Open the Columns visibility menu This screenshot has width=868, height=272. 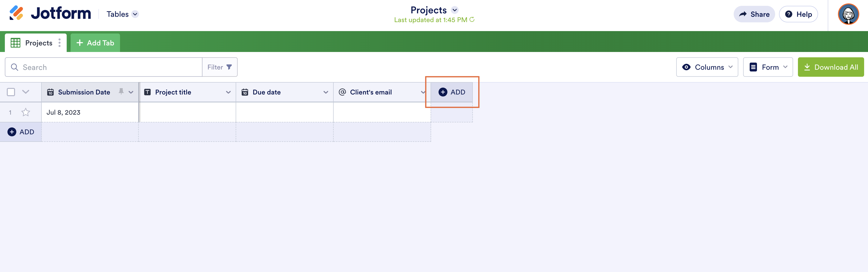click(707, 67)
